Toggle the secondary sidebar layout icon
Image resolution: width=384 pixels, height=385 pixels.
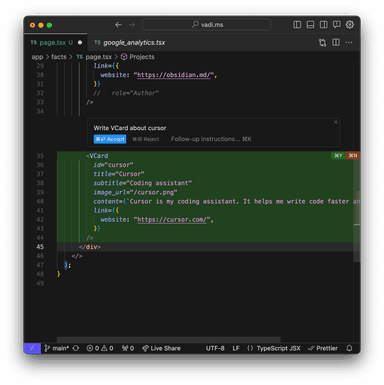coord(323,25)
